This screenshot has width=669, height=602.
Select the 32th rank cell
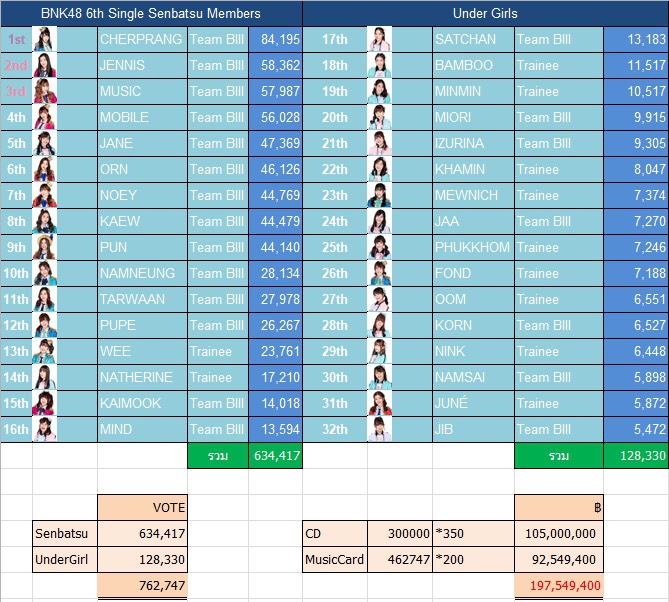click(335, 430)
